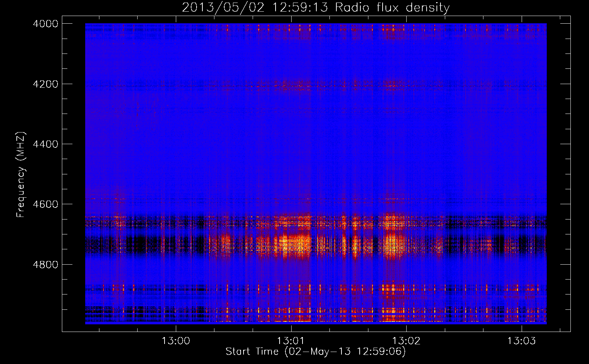Select the 4600 frequency axis label
Viewport: 589px width, 364px height.
click(45, 204)
